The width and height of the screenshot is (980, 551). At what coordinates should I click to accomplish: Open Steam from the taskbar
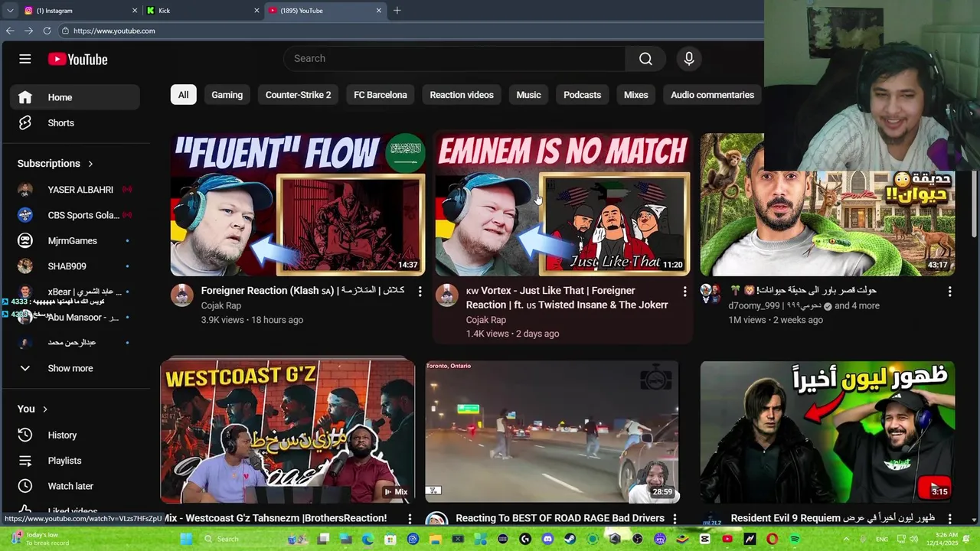570,539
